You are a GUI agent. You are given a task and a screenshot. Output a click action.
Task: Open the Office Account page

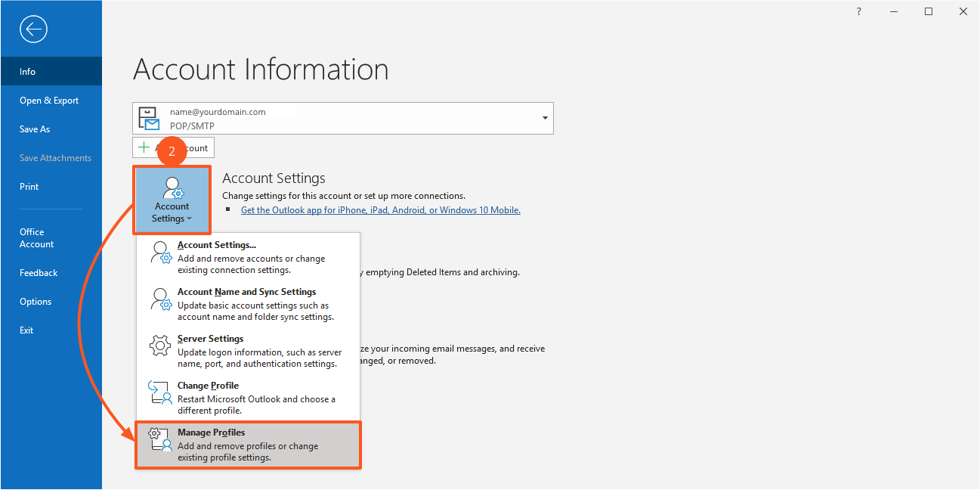click(x=36, y=238)
